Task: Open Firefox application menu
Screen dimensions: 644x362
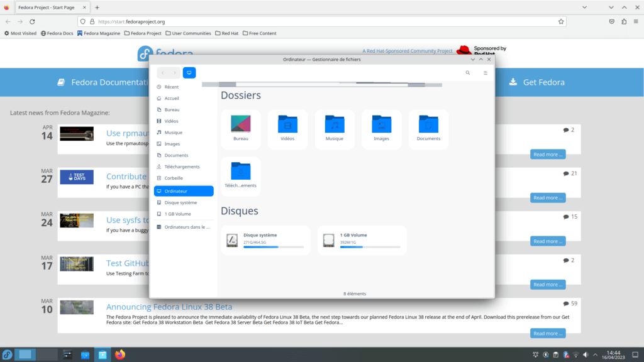Action: tap(636, 22)
